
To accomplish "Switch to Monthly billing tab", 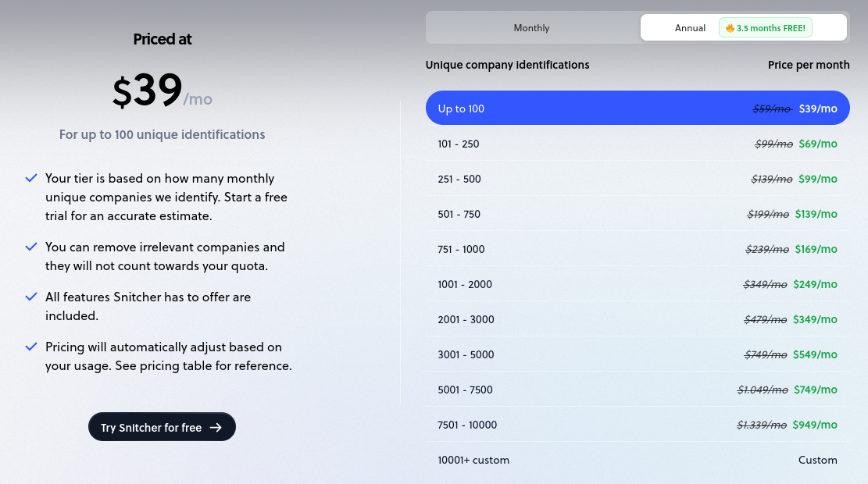I will click(531, 27).
